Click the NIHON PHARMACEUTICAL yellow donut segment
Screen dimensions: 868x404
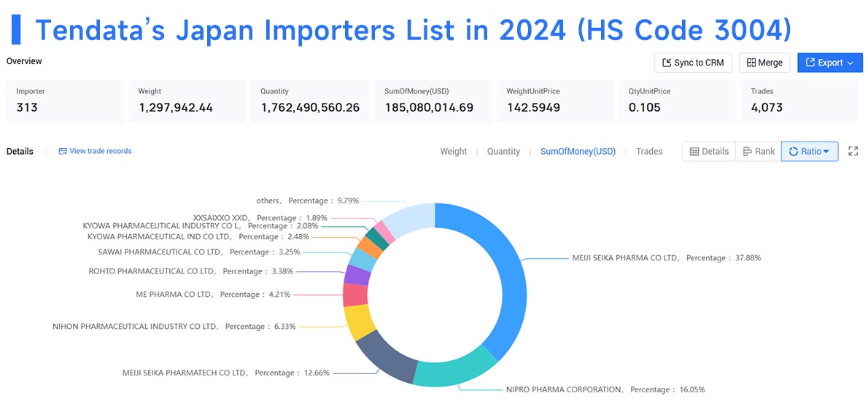tap(360, 322)
